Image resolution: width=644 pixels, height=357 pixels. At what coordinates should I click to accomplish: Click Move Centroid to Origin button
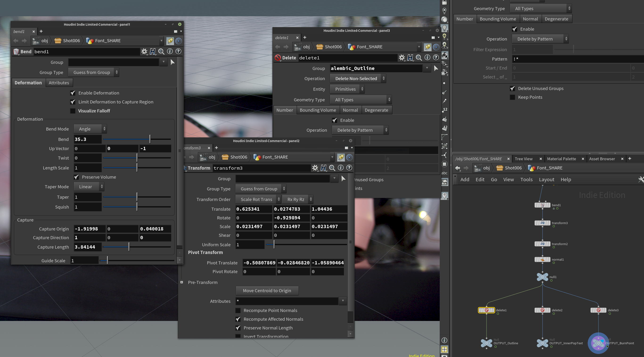pyautogui.click(x=267, y=291)
